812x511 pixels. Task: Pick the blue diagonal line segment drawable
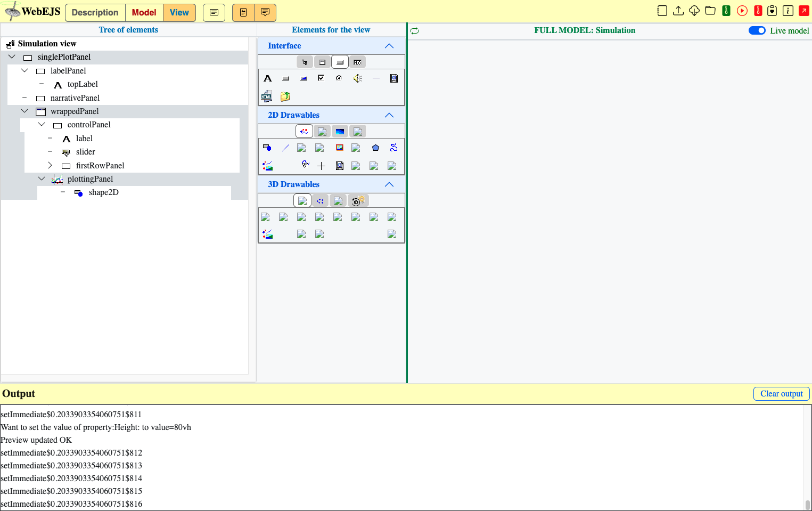click(286, 148)
